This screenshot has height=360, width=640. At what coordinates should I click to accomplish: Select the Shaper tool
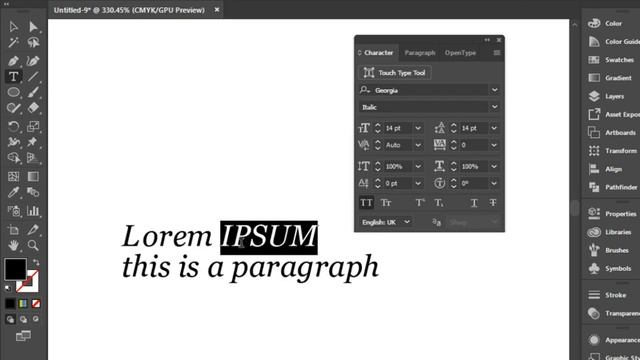pyautogui.click(x=13, y=108)
